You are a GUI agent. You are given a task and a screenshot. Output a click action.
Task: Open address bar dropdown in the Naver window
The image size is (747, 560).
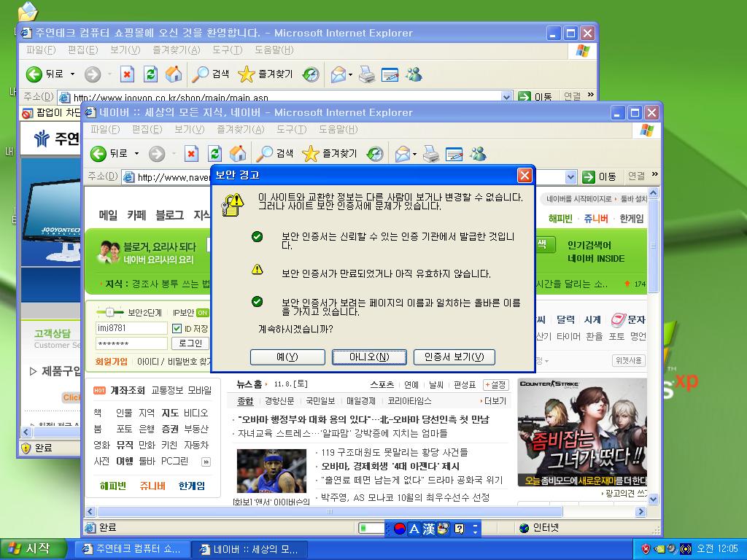tap(570, 177)
